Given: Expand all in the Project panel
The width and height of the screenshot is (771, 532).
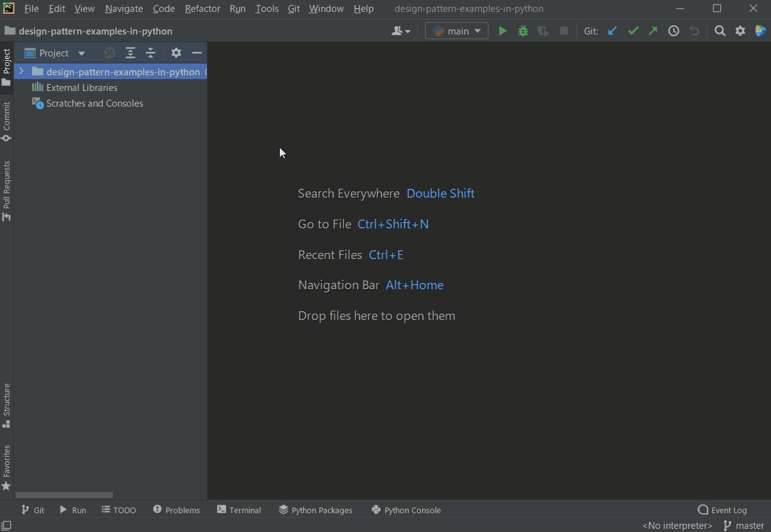Looking at the screenshot, I should (130, 53).
